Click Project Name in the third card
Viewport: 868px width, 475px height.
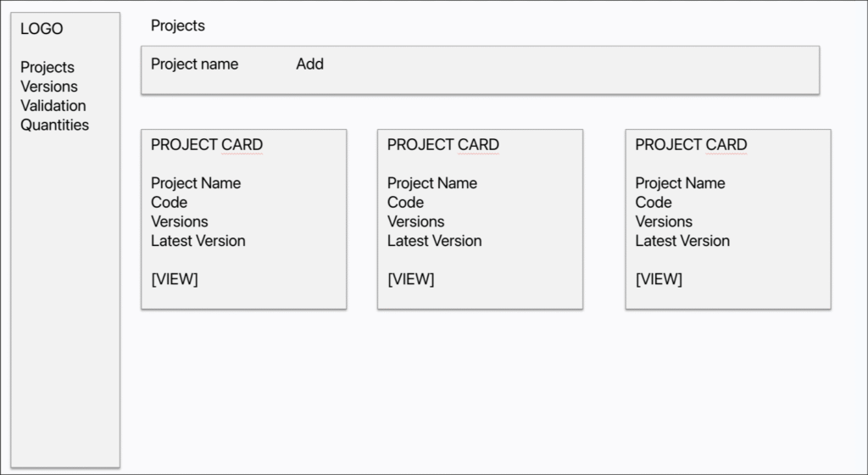[680, 183]
